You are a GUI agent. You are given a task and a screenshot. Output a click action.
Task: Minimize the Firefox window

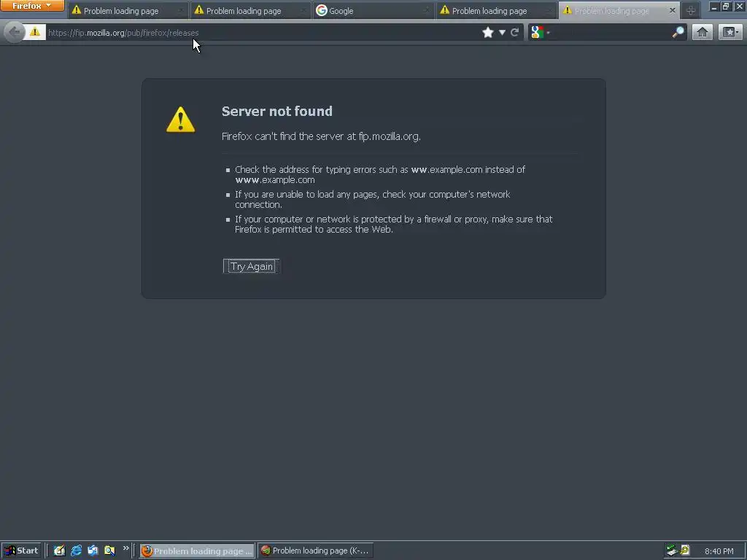tap(713, 6)
